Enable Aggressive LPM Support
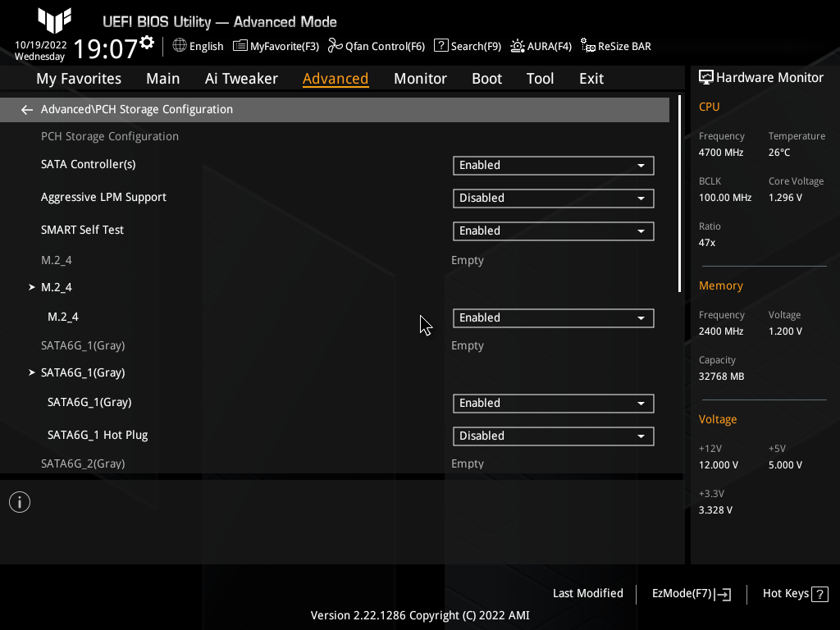The height and width of the screenshot is (630, 840). pos(553,198)
